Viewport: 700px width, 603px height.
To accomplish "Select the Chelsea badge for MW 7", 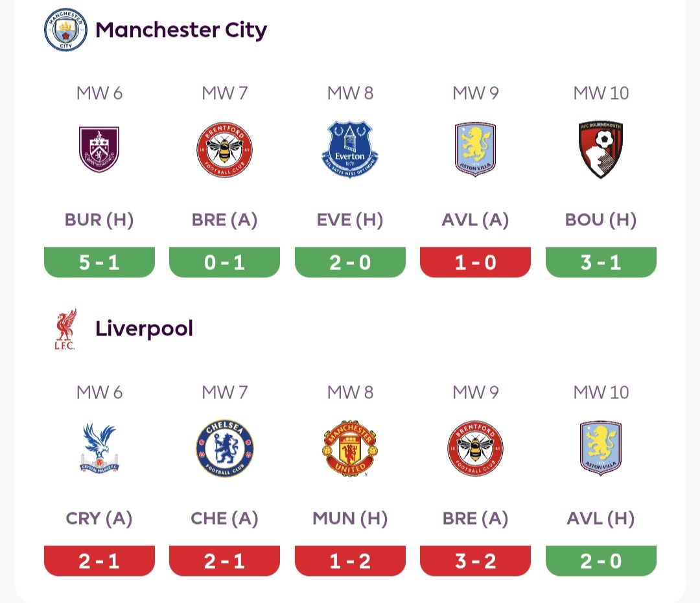I will tap(224, 448).
